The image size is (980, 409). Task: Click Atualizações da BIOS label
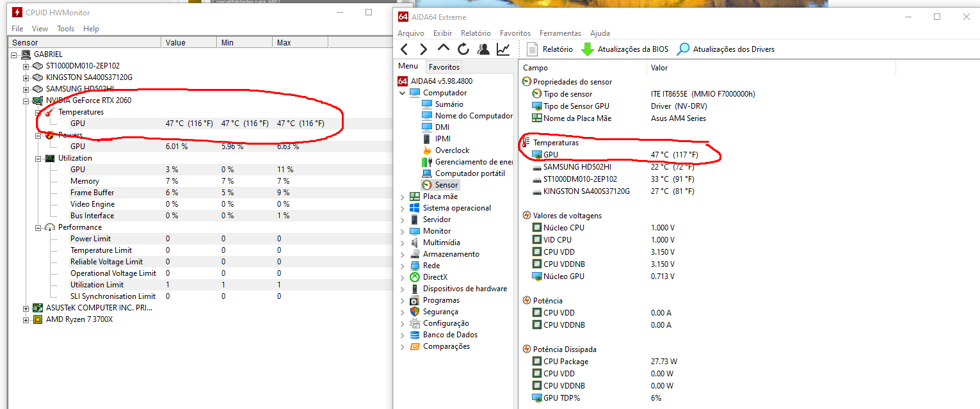(x=633, y=49)
